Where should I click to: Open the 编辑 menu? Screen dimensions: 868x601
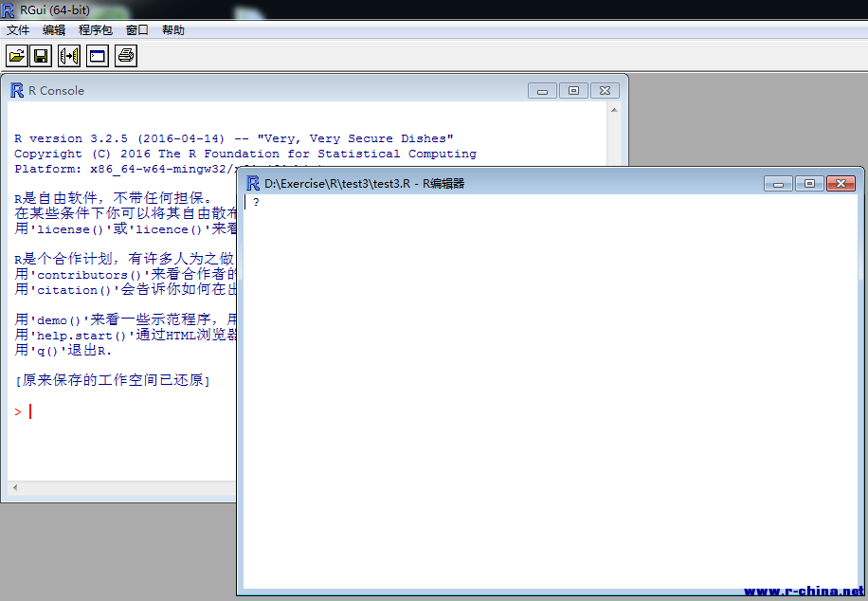pyautogui.click(x=54, y=30)
